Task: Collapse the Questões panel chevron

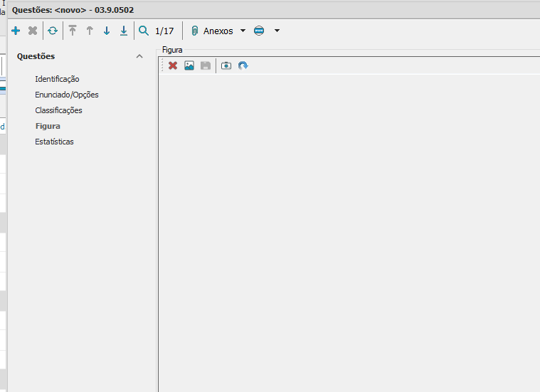Action: pyautogui.click(x=139, y=56)
